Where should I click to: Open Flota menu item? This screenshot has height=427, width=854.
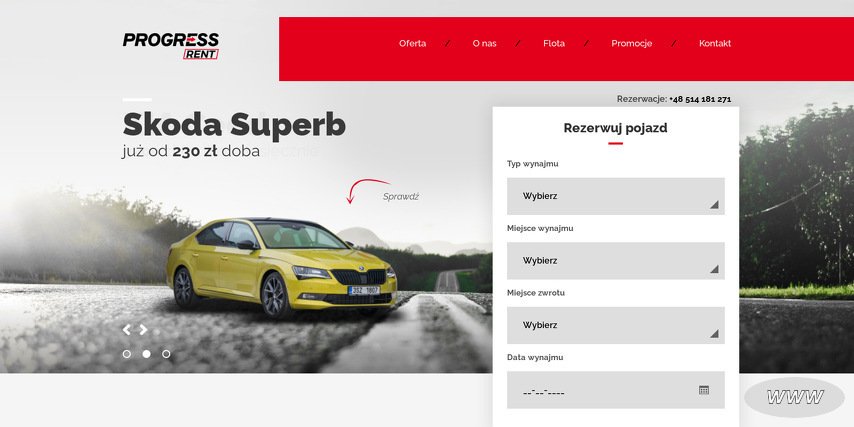click(554, 44)
